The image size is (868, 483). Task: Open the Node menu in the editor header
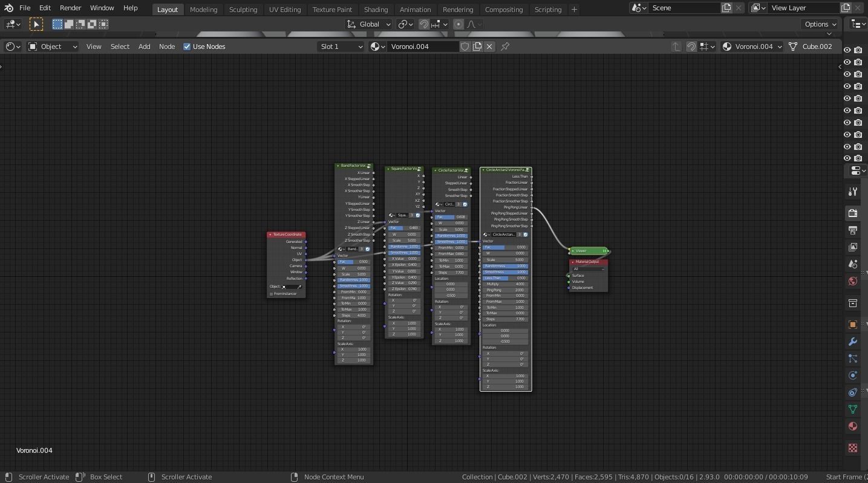tap(167, 46)
